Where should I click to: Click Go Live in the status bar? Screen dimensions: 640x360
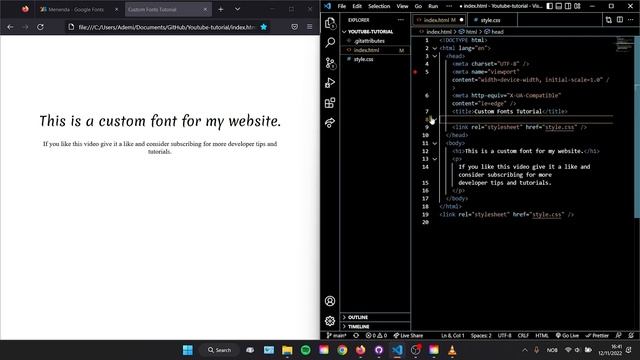tap(567, 336)
